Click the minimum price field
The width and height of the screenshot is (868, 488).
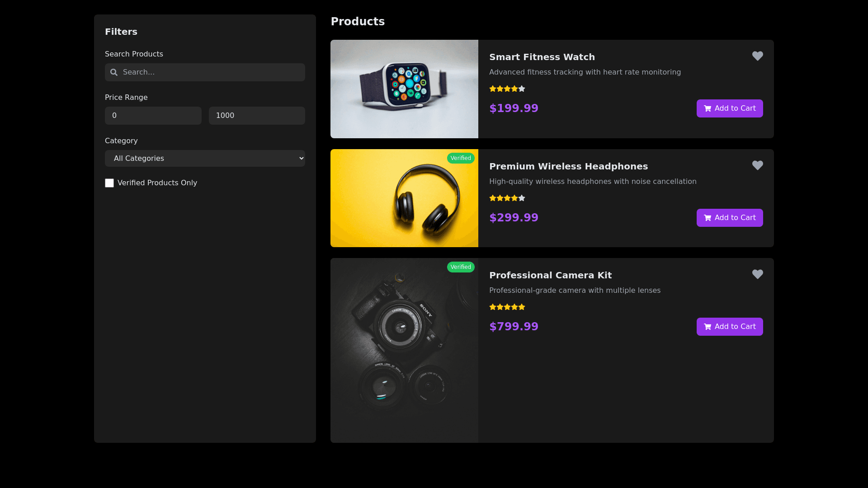153,116
